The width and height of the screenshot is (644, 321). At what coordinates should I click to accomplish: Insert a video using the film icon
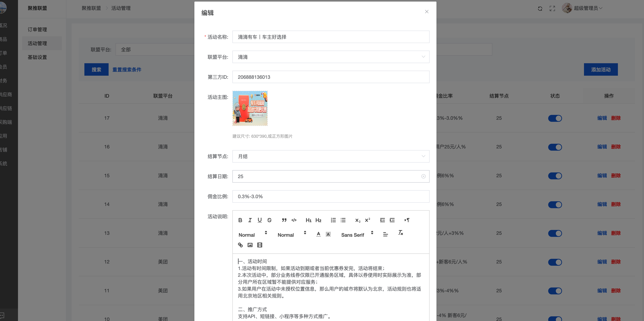click(x=260, y=245)
